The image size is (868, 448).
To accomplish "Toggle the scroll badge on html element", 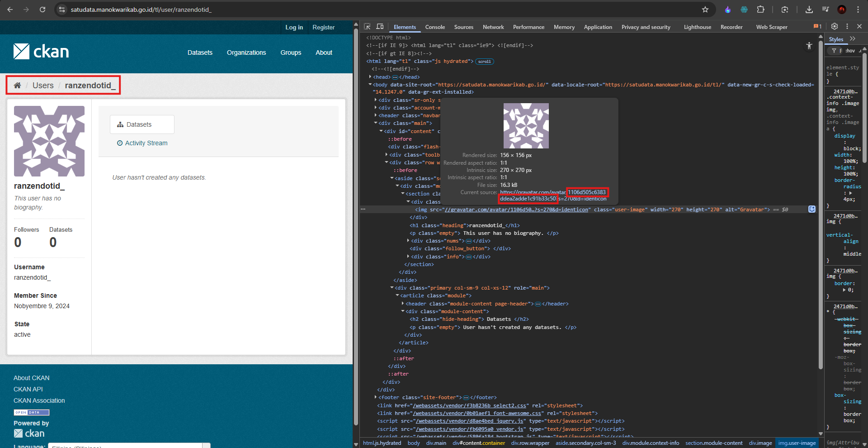I will tap(485, 62).
